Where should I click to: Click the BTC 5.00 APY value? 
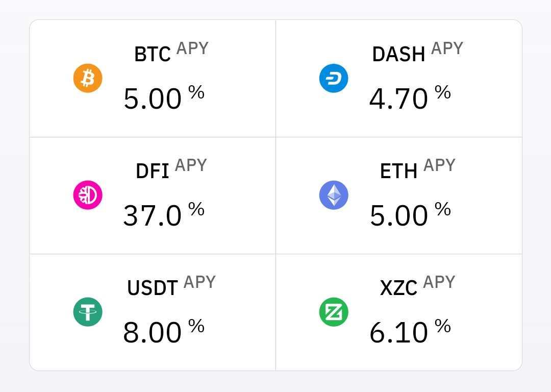pos(153,99)
